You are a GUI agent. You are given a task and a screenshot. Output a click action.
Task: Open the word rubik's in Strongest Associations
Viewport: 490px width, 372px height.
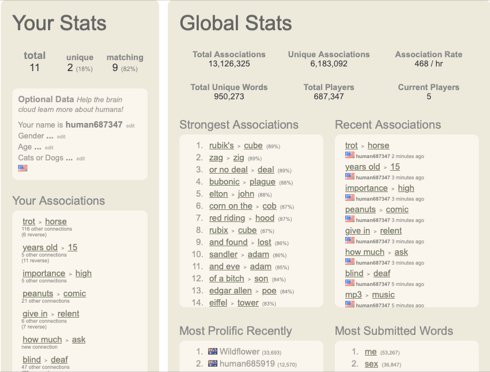click(x=221, y=146)
